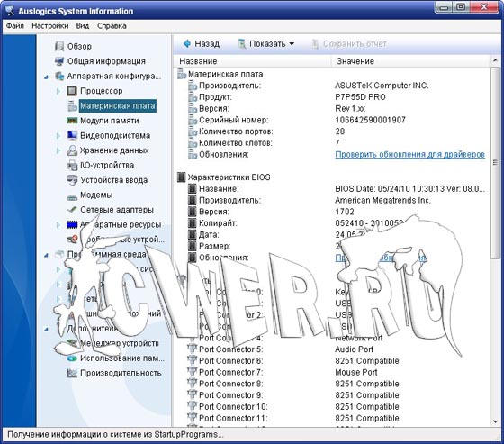This screenshot has height=444, width=504.
Task: Click the I\O-устройства printer icon
Action: pyautogui.click(x=72, y=166)
